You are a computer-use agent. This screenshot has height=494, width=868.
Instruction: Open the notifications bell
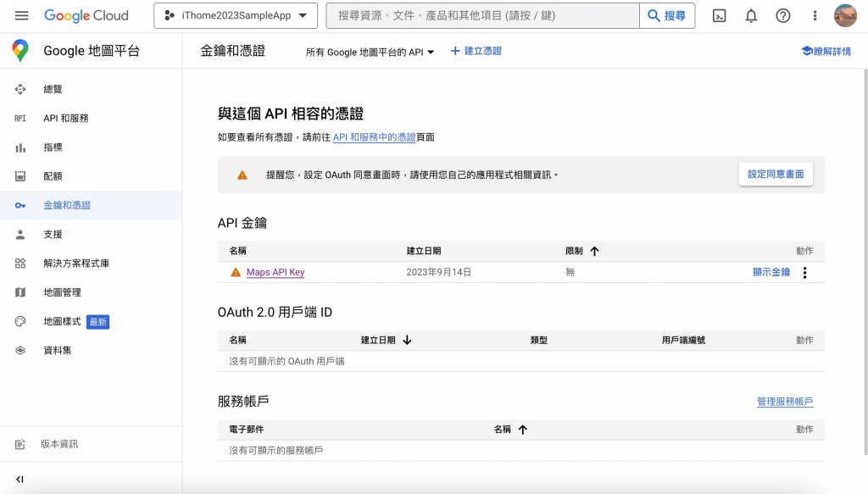tap(751, 15)
